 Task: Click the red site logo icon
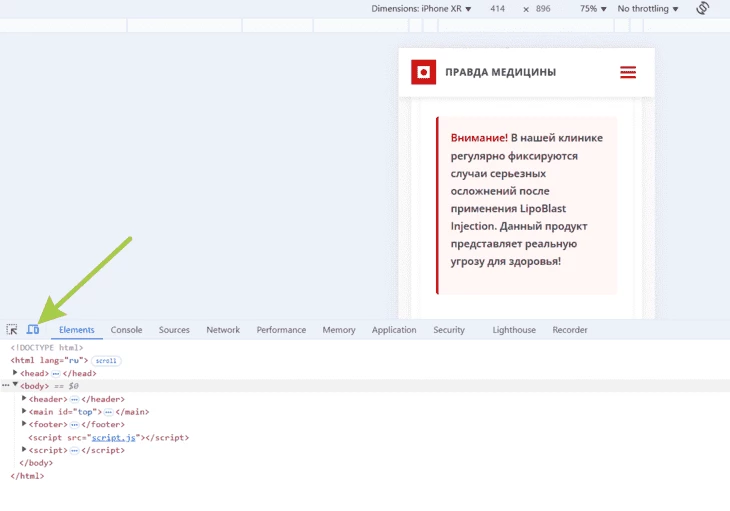pyautogui.click(x=423, y=72)
